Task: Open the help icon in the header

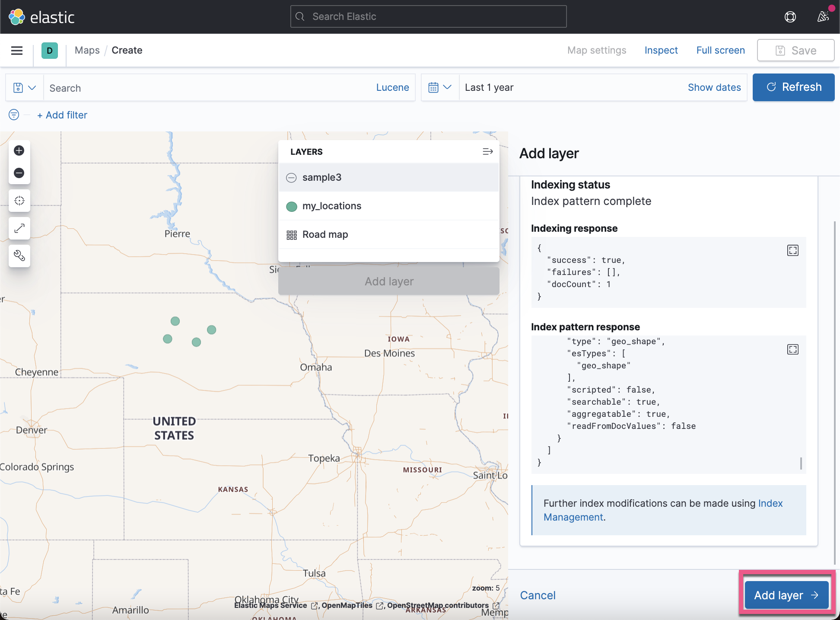Action: (x=790, y=16)
